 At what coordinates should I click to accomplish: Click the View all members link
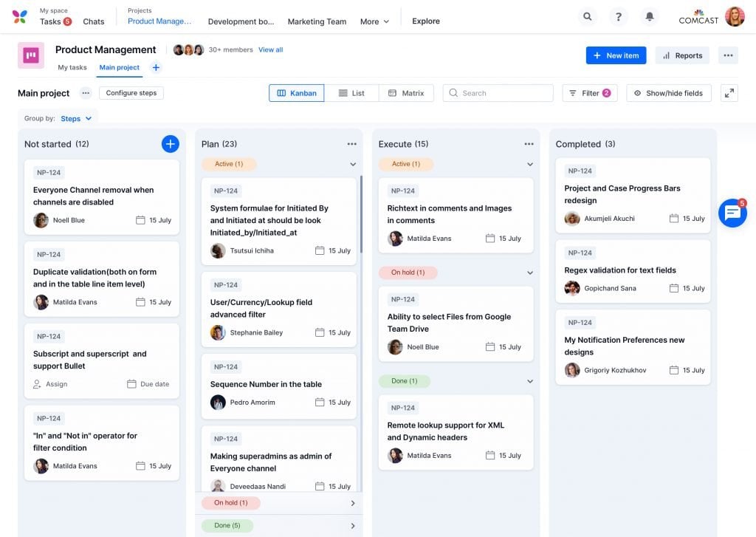[270, 49]
